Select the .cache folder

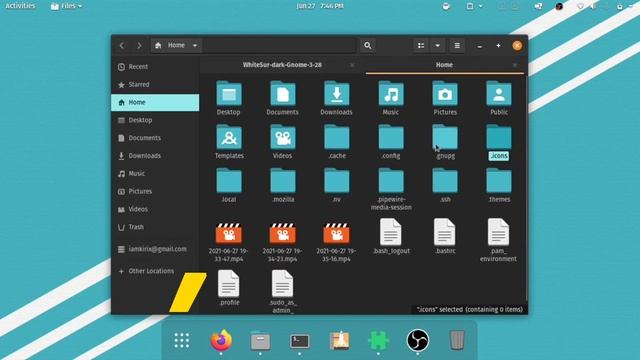(336, 137)
